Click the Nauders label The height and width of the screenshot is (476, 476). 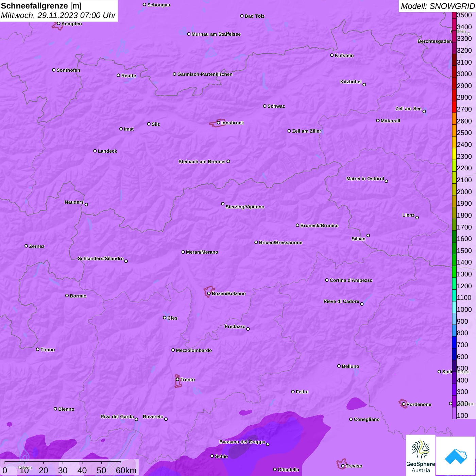[x=74, y=202]
